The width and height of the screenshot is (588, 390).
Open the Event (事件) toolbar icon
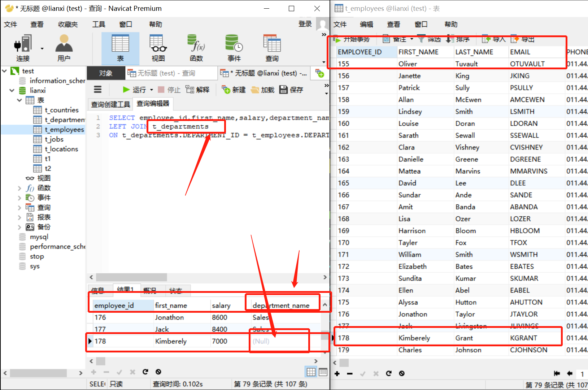point(234,48)
